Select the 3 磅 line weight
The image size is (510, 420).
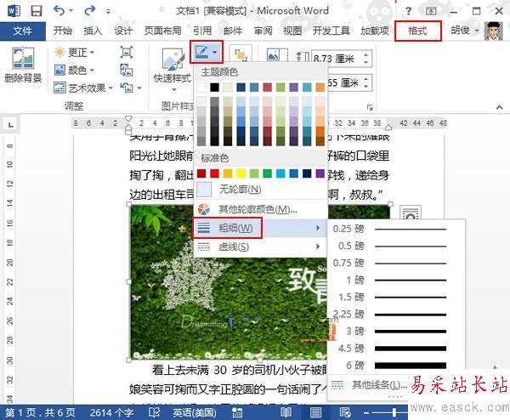tap(396, 332)
